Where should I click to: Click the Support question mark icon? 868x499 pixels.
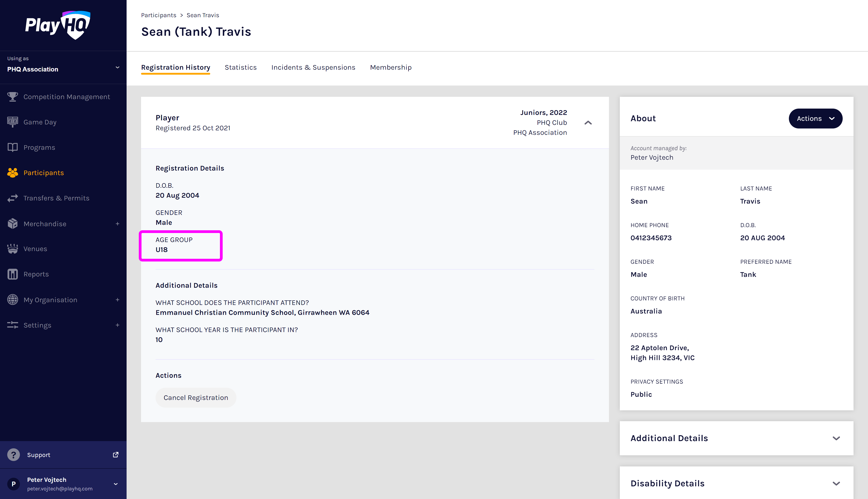(13, 455)
